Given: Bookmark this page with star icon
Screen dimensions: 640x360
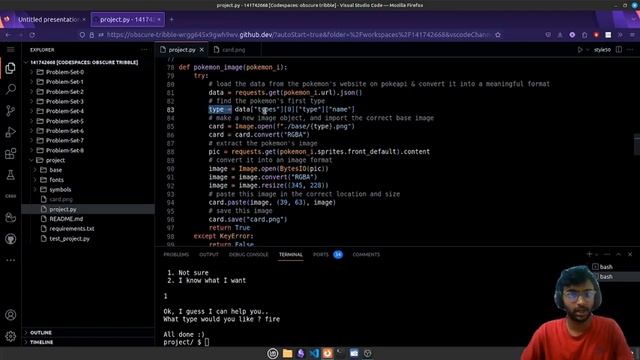Looking at the screenshot, I should tap(498, 35).
